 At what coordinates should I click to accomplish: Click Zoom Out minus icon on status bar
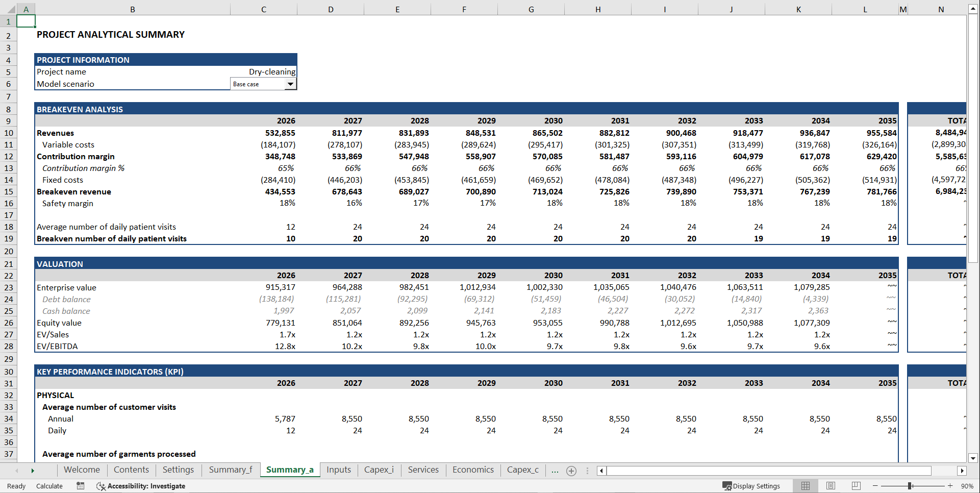click(874, 486)
